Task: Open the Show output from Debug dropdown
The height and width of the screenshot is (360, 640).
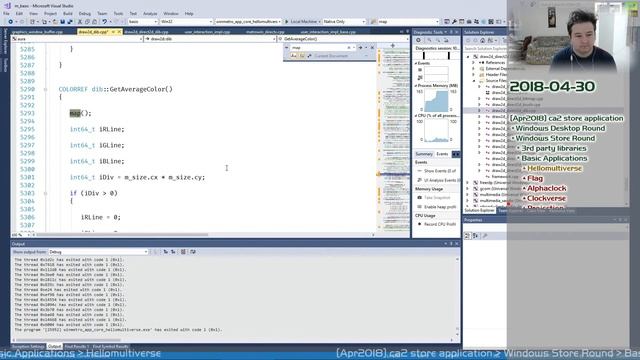Action: tap(98, 252)
